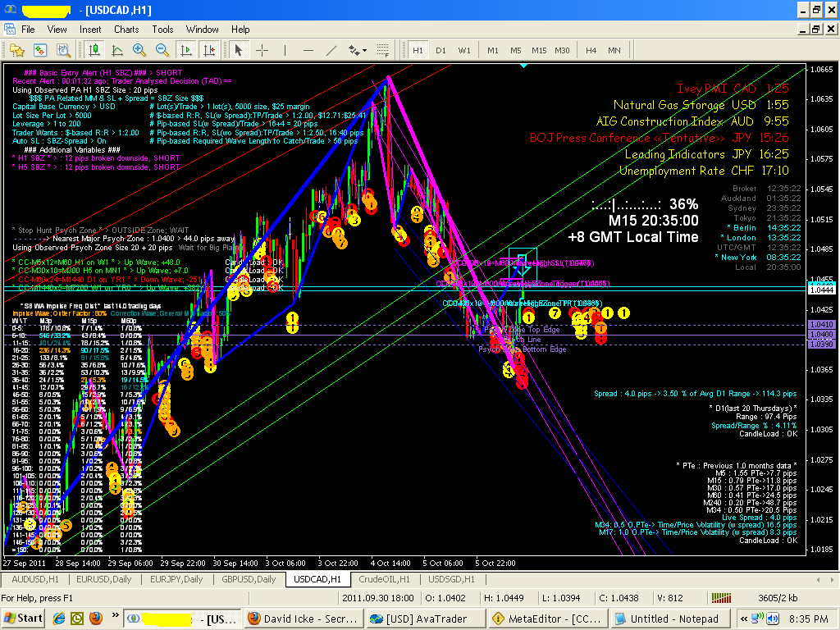This screenshot has width=840, height=630.
Task: Select the cursor arrow tool
Action: coord(240,50)
